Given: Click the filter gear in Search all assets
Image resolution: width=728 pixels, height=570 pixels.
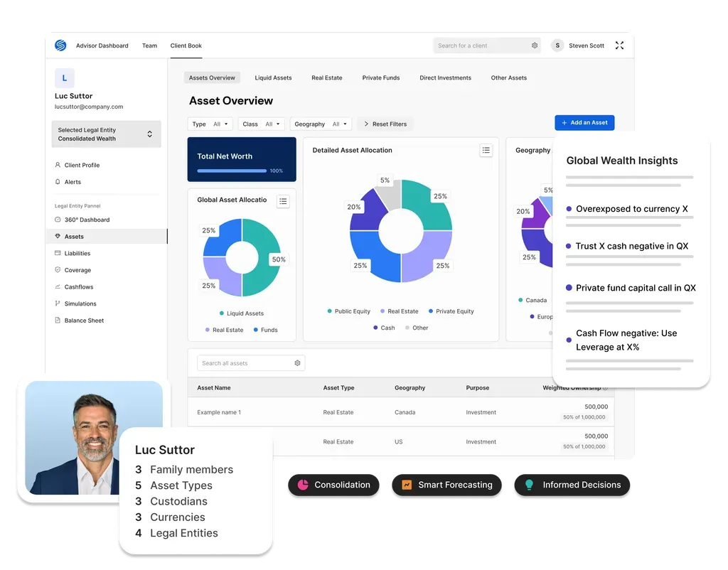Looking at the screenshot, I should 297,363.
